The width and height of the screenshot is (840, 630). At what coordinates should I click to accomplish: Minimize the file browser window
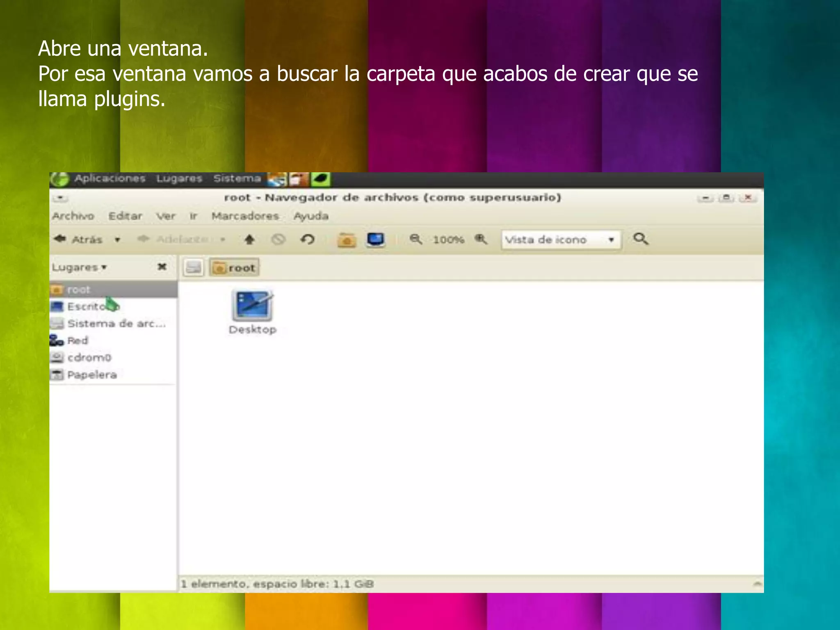pyautogui.click(x=705, y=198)
